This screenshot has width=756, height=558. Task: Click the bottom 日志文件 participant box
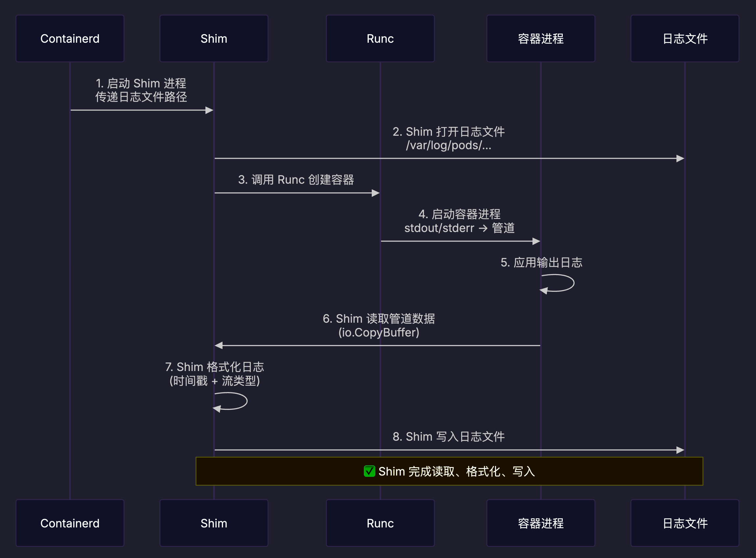click(x=685, y=523)
